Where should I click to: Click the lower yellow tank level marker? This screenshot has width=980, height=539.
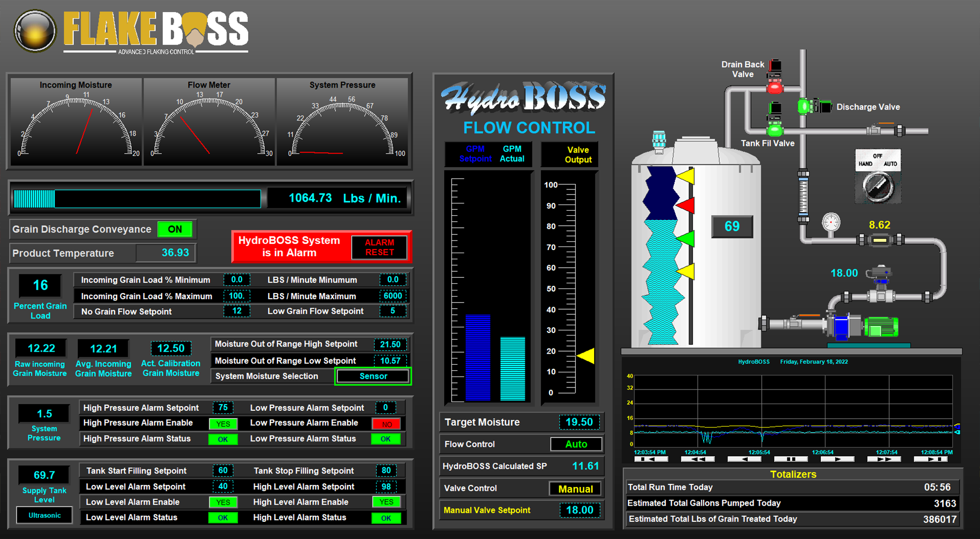[x=685, y=271]
